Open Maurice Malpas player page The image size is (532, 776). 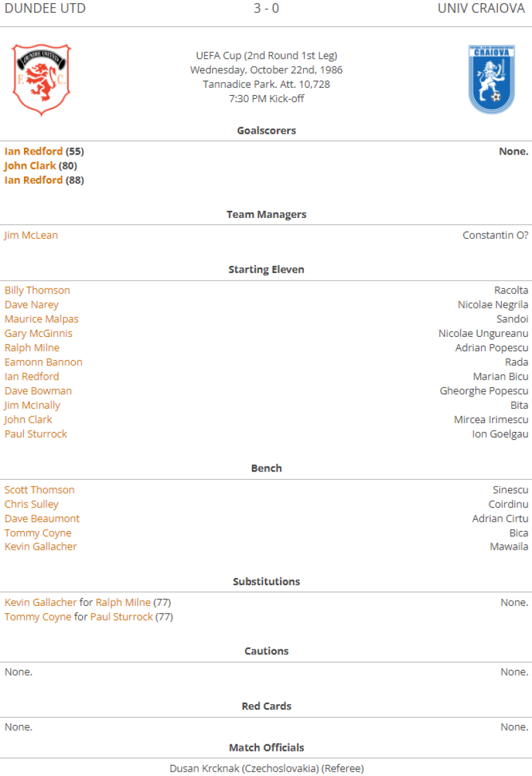(x=41, y=319)
